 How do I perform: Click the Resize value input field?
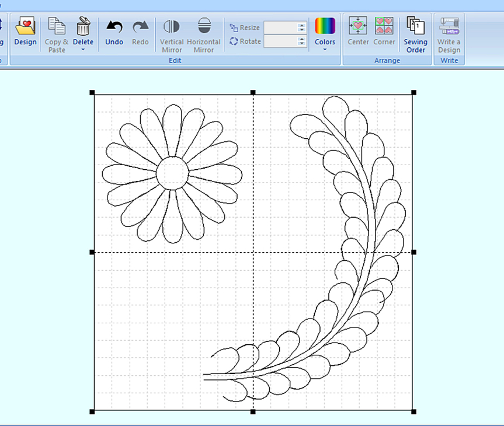click(281, 27)
